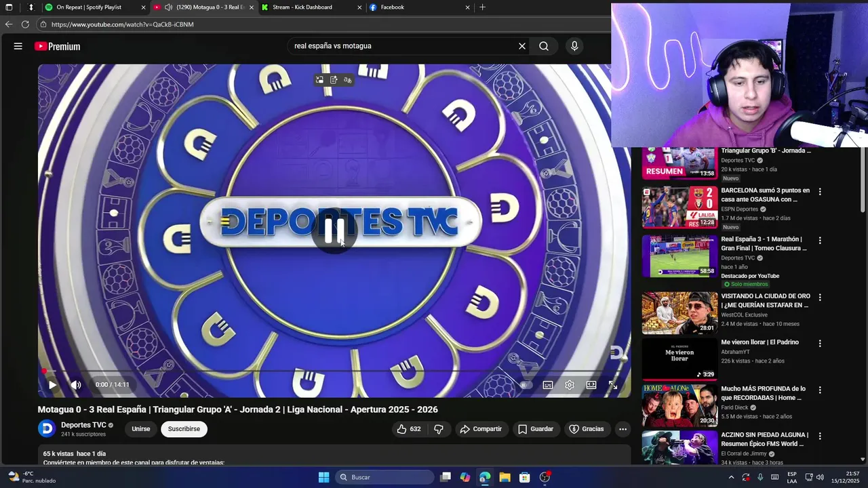The image size is (868, 488).
Task: Open OBS Studio from the taskbar
Action: click(x=545, y=477)
